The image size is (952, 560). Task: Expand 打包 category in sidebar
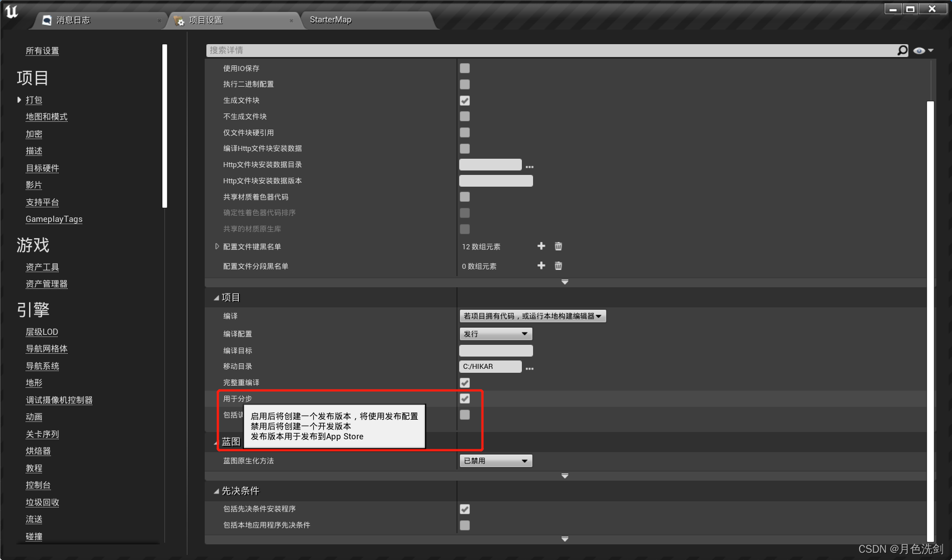coord(20,100)
